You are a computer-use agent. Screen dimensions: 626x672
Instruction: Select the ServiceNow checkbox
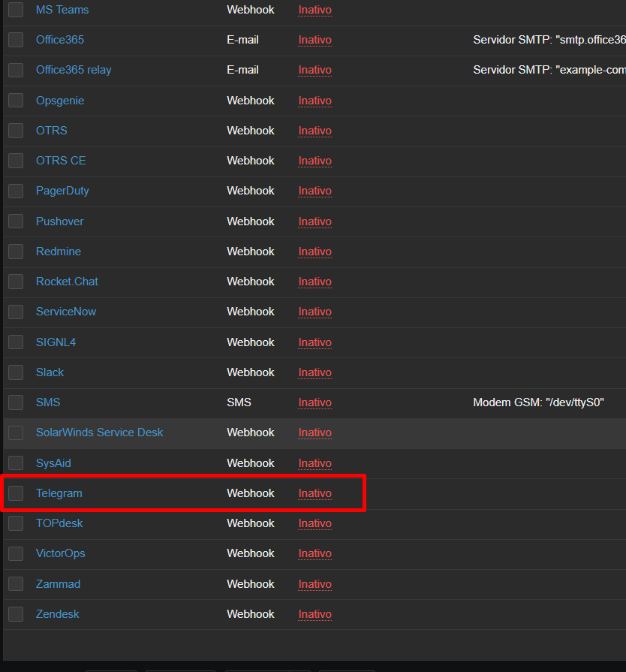16,312
